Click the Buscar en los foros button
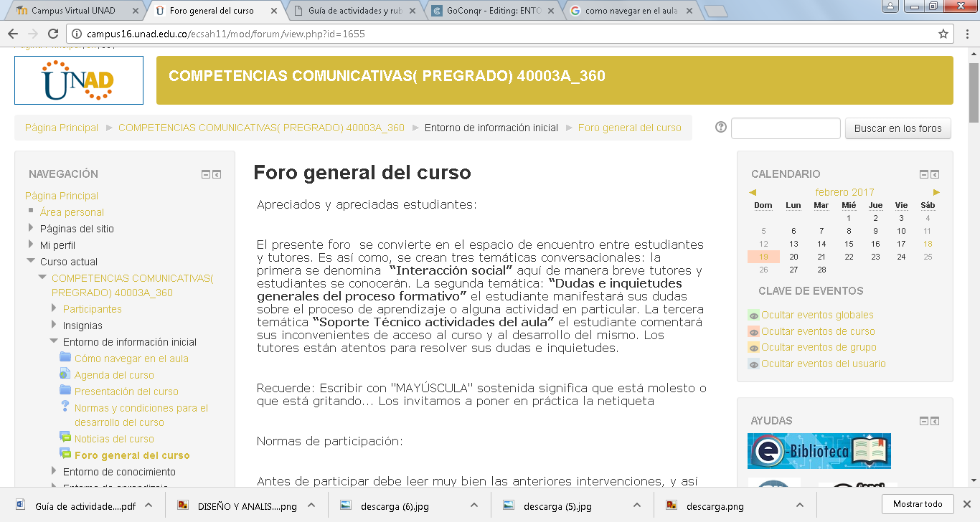Viewport: 980px width, 522px height. [898, 128]
